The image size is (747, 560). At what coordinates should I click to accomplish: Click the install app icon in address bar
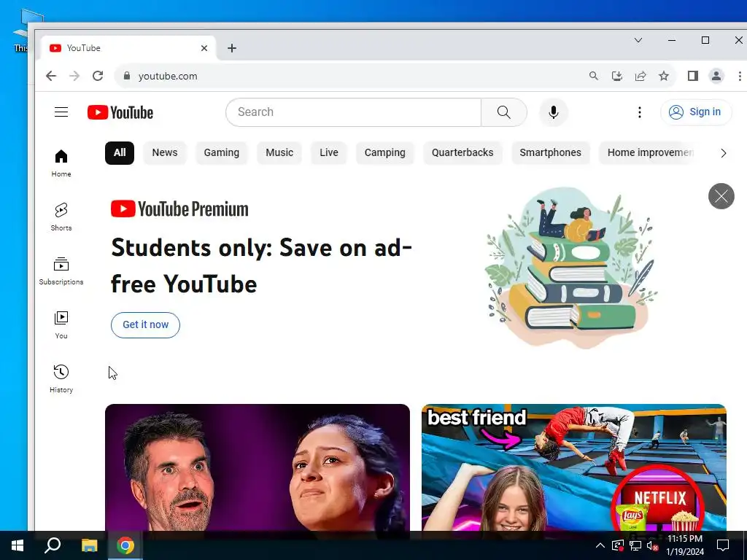[x=616, y=76]
